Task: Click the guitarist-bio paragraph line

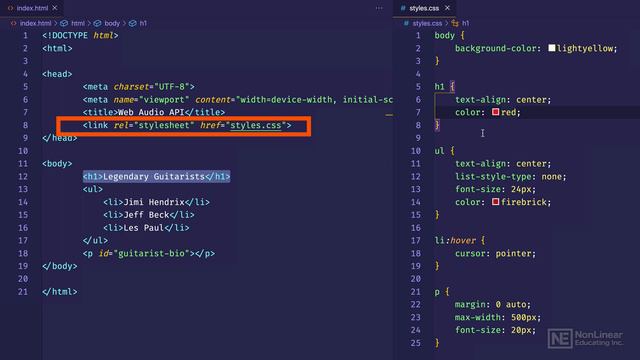Action: click(149, 253)
